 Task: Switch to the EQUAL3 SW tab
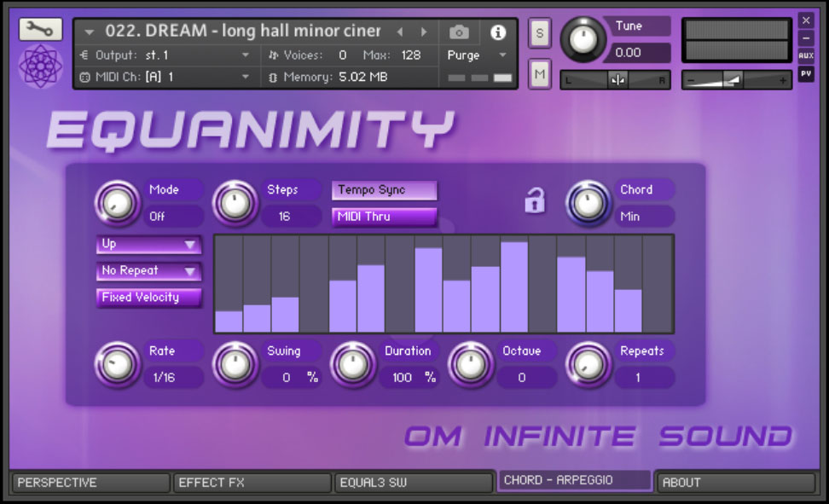(414, 483)
